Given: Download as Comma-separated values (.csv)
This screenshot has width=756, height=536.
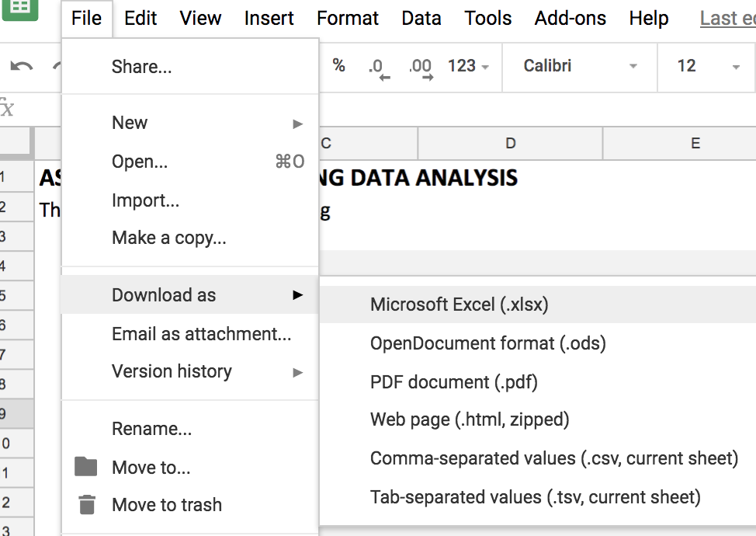Looking at the screenshot, I should coord(538,458).
